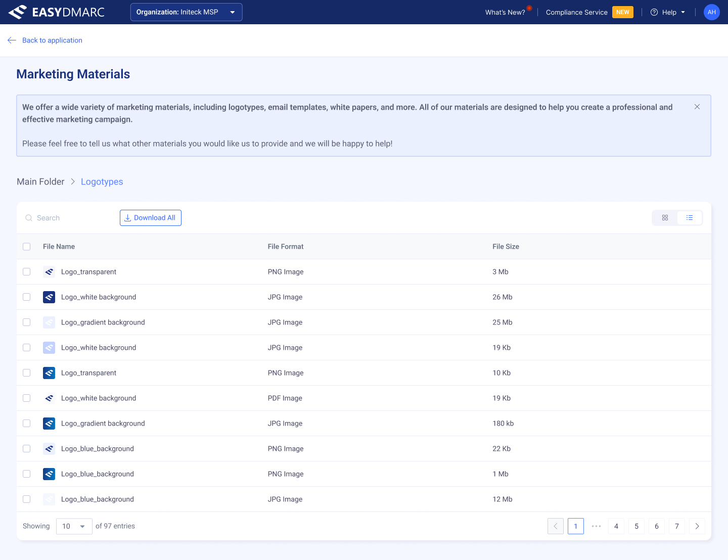Open the Main Folder breadcrumb

pyautogui.click(x=40, y=181)
